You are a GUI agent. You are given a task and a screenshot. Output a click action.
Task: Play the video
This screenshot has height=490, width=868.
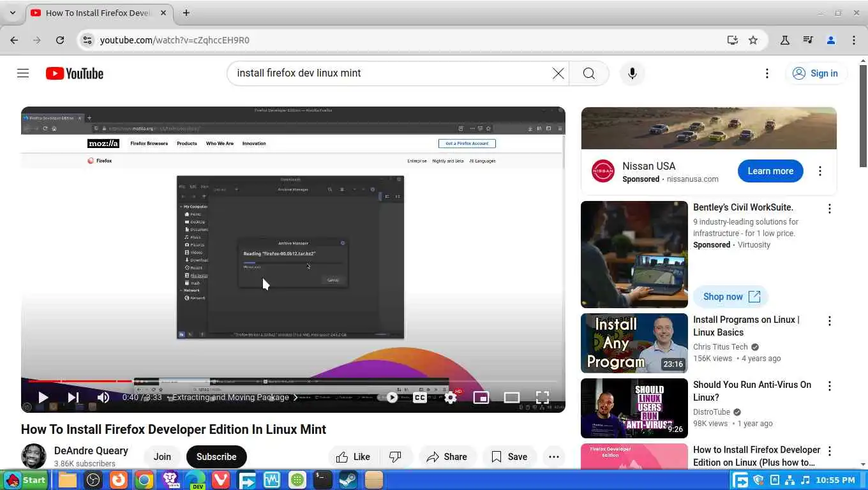tap(43, 397)
